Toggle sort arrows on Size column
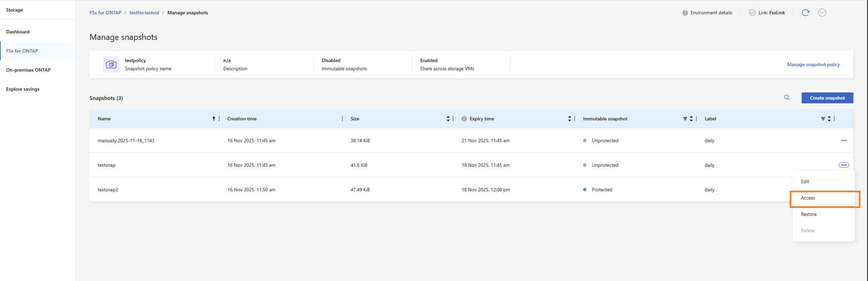Screen dimensions: 868x281 448,119
